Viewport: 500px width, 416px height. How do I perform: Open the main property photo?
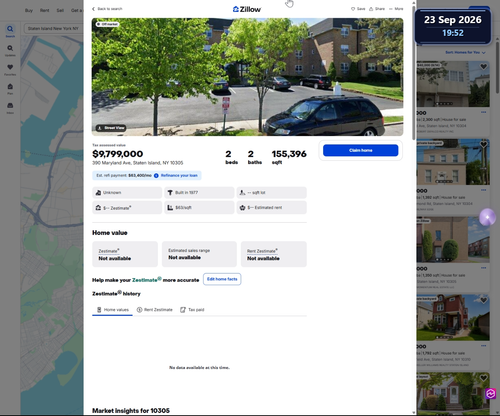click(x=247, y=77)
